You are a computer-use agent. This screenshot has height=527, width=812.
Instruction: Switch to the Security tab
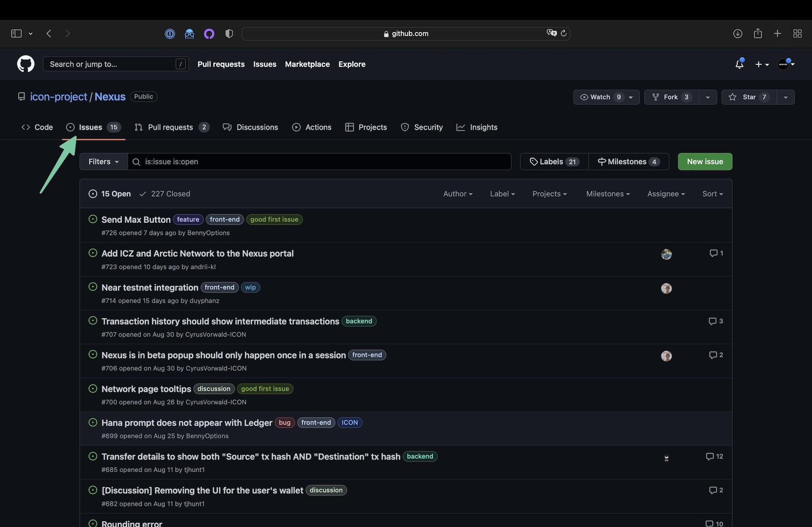[422, 127]
